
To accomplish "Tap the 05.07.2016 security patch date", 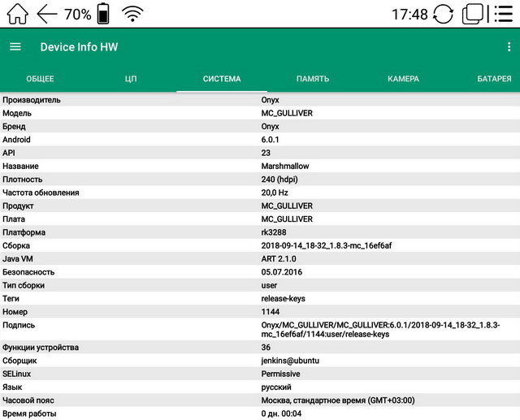I will (x=282, y=272).
